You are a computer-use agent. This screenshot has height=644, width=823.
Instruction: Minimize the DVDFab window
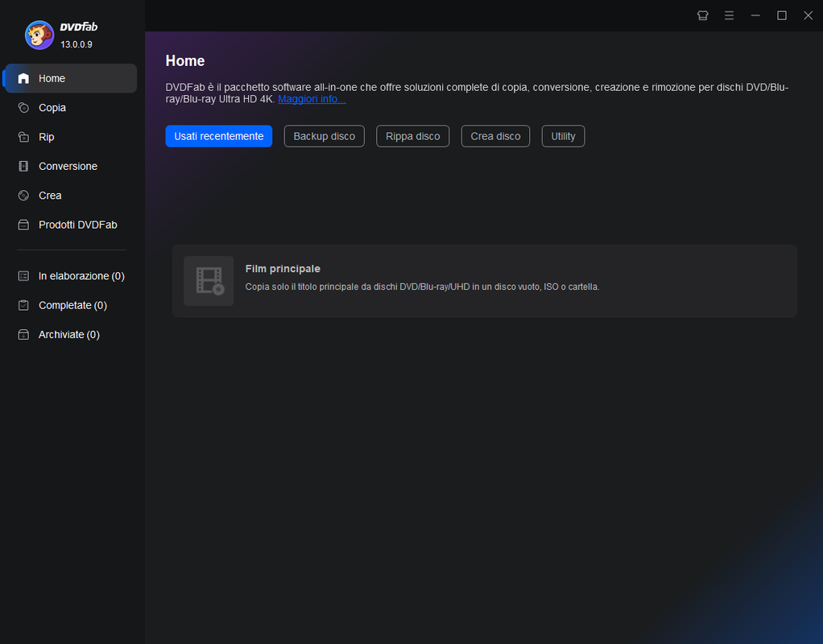tap(755, 16)
